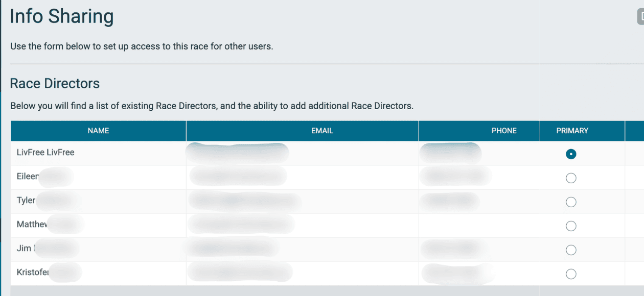The image size is (644, 296).
Task: Click the PRIMARY column header
Action: click(582, 131)
